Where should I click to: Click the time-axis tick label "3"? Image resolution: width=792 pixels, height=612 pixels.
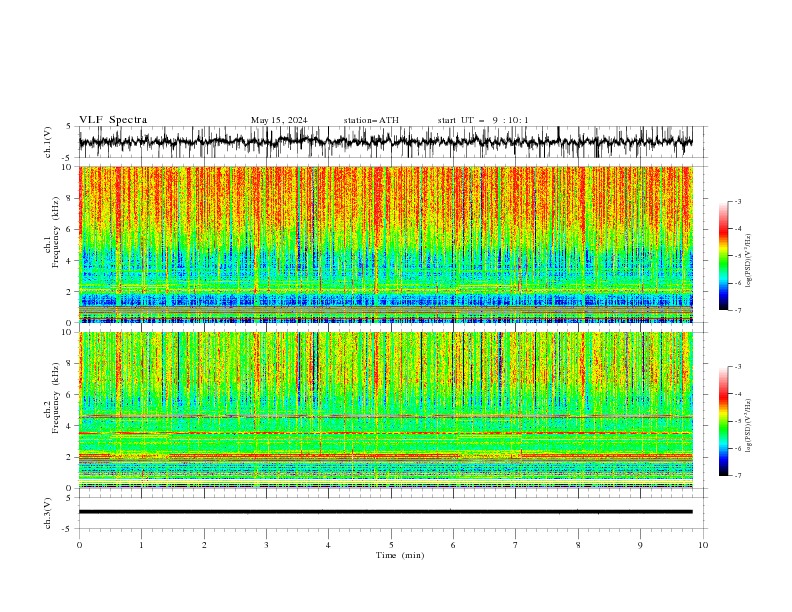[266, 545]
